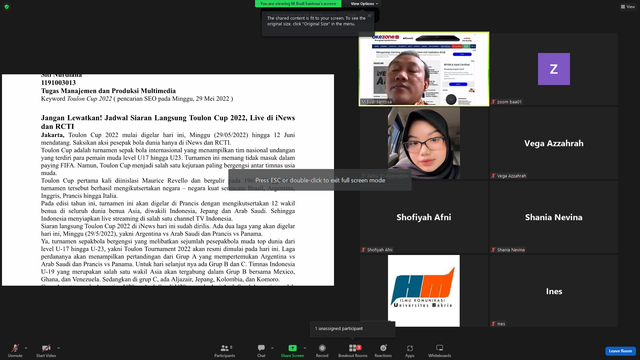
Task: Select Shofiyah Afni's participant tile
Action: (x=424, y=217)
